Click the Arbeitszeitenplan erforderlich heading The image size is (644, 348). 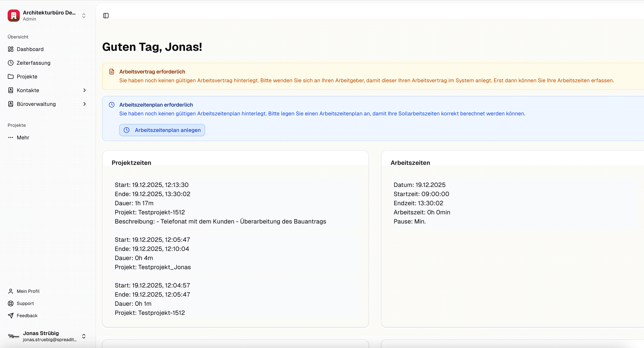click(156, 105)
